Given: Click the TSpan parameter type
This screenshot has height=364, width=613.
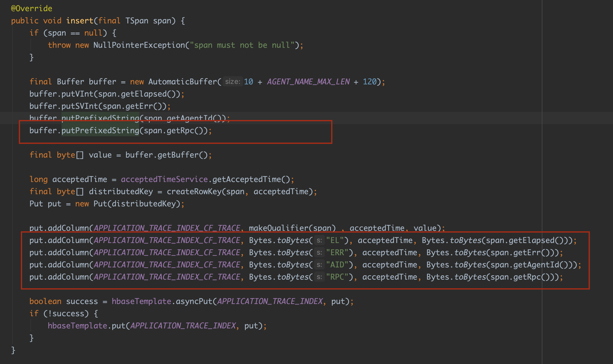Looking at the screenshot, I should 136,21.
